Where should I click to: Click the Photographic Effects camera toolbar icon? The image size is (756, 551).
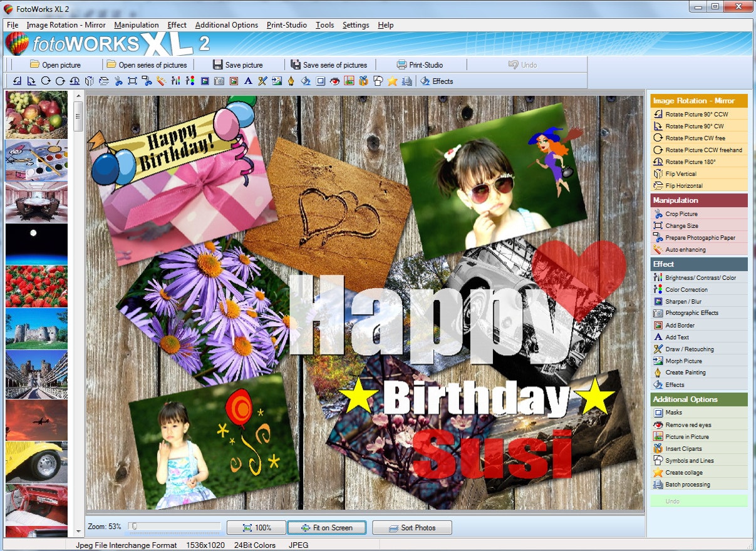pos(219,81)
